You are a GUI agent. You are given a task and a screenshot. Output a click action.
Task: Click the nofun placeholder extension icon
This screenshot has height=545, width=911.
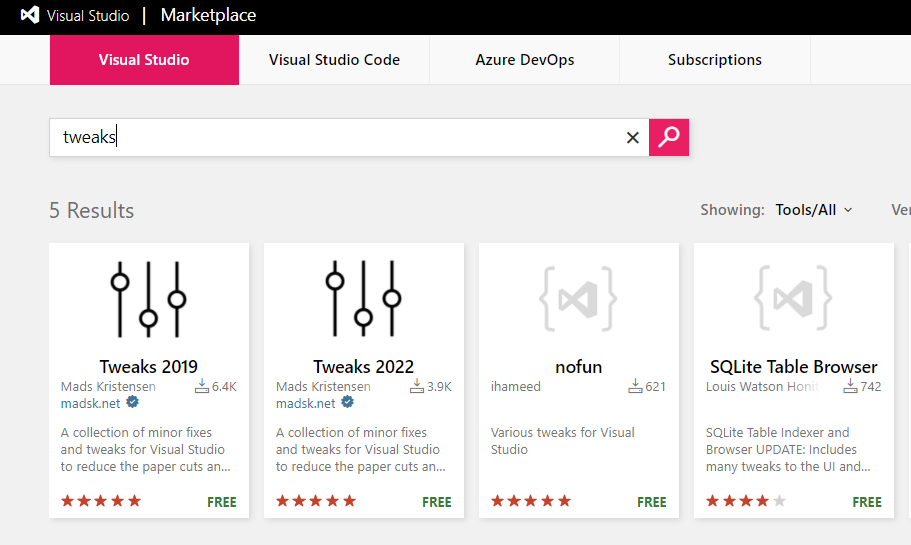tap(578, 299)
